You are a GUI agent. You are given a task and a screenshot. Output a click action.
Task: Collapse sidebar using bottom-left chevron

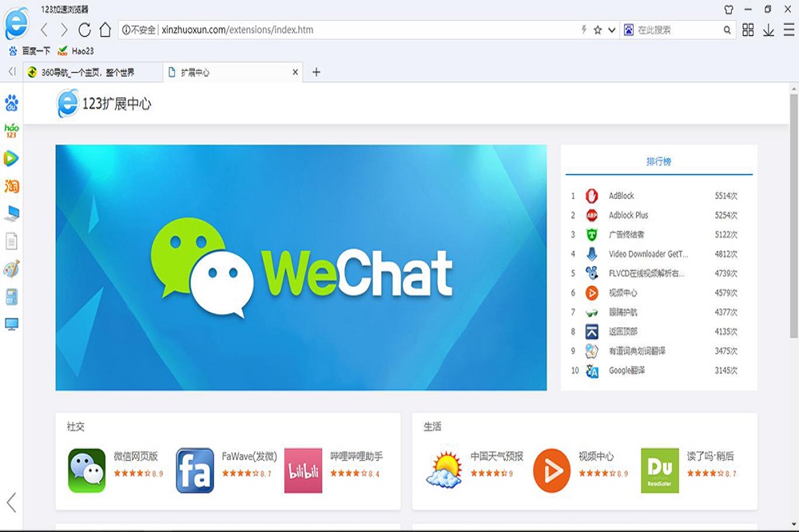point(11,502)
